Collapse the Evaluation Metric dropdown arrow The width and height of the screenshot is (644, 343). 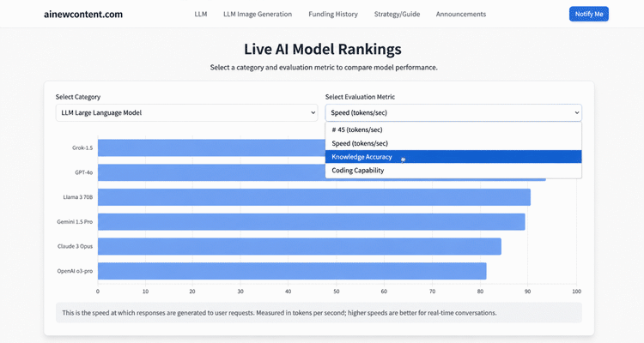point(577,112)
